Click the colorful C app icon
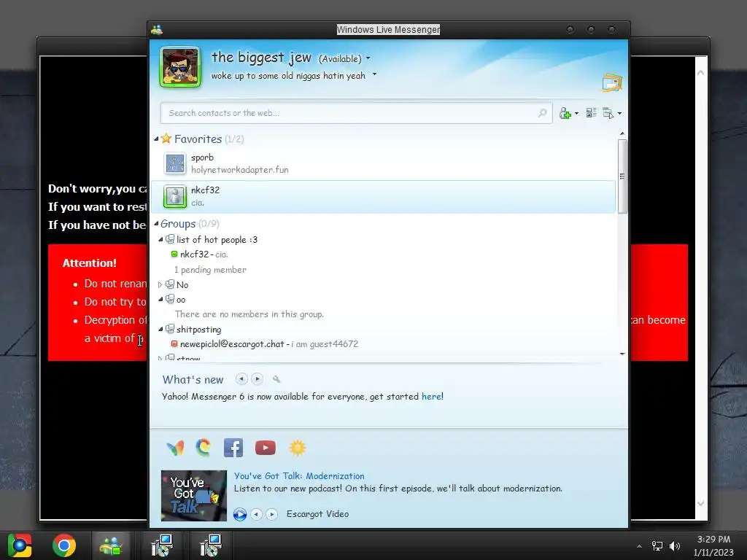This screenshot has width=747, height=560. [x=204, y=448]
